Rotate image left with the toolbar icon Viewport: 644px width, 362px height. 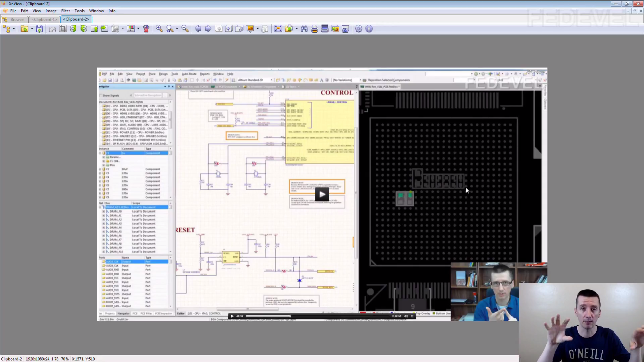[73, 29]
